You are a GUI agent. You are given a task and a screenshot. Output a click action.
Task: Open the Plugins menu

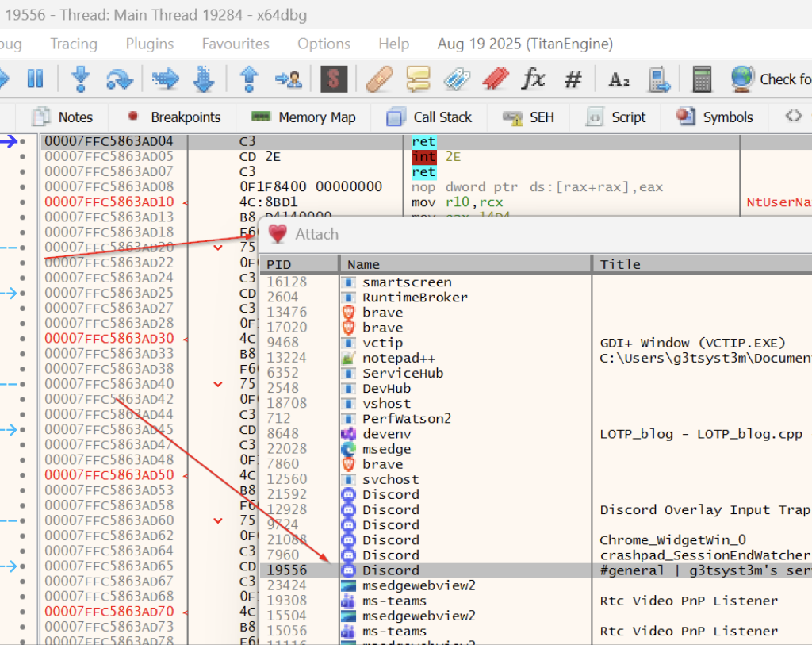coord(150,44)
